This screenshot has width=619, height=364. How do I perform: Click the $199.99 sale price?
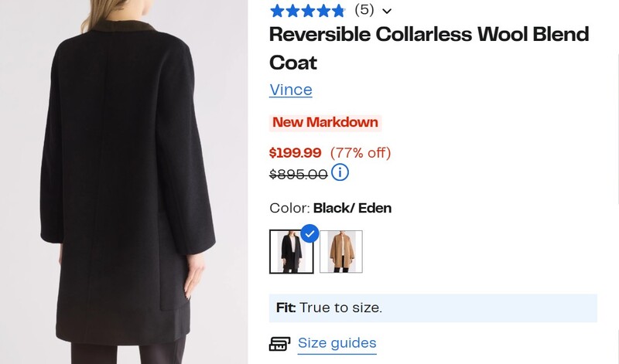(296, 153)
